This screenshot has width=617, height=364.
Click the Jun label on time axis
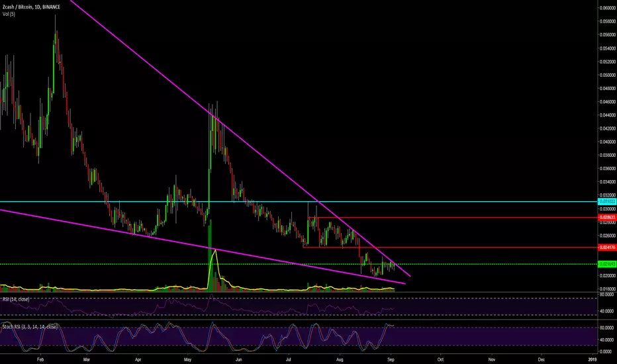click(238, 359)
